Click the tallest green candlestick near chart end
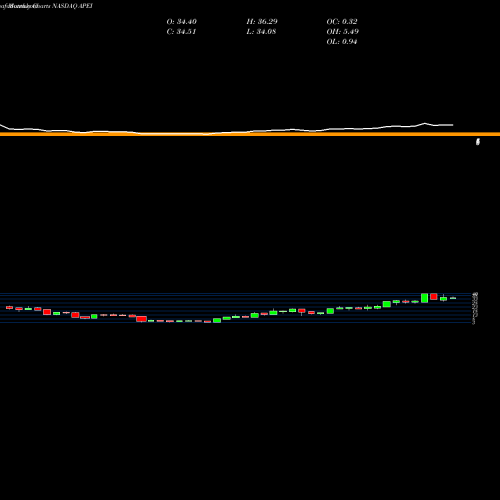Viewport: 500px width, 500px height. click(x=425, y=298)
